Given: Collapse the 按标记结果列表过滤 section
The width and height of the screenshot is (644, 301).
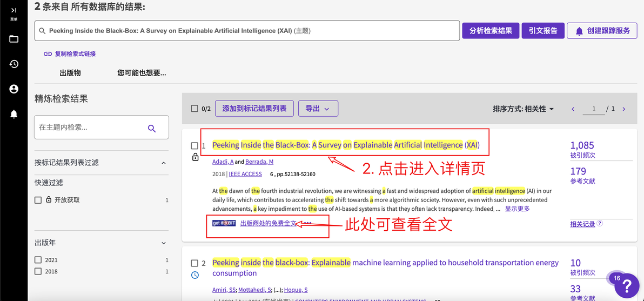Looking at the screenshot, I should pos(164,163).
